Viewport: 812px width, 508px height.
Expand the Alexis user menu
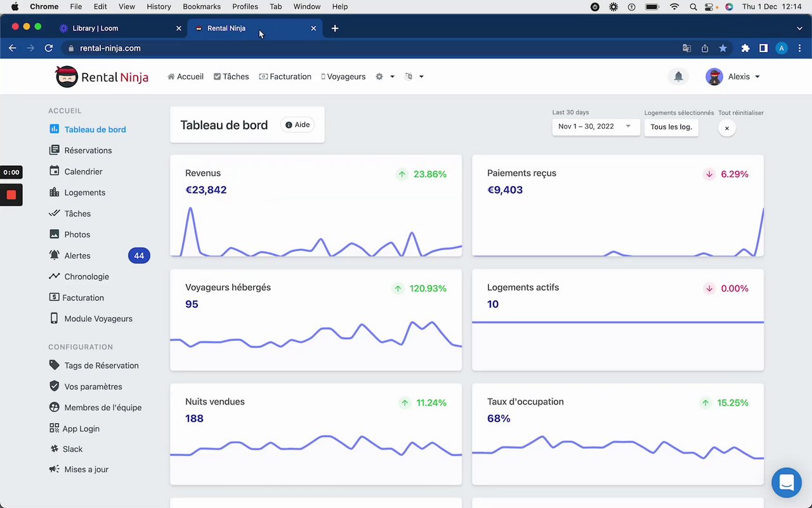(733, 77)
